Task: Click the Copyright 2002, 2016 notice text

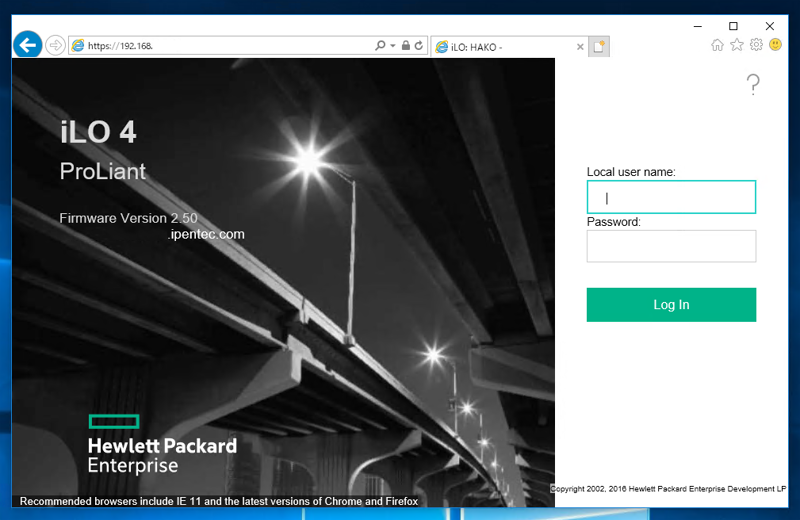Action: click(x=668, y=489)
